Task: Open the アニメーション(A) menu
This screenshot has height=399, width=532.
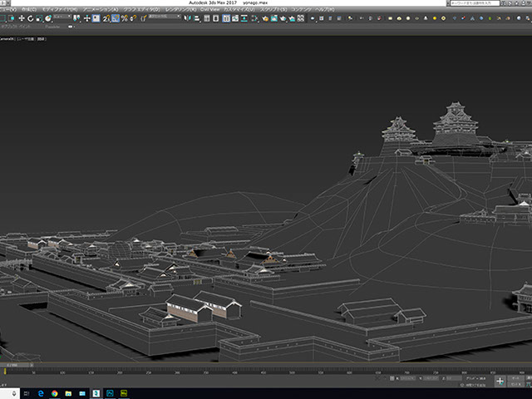Action: click(x=101, y=10)
